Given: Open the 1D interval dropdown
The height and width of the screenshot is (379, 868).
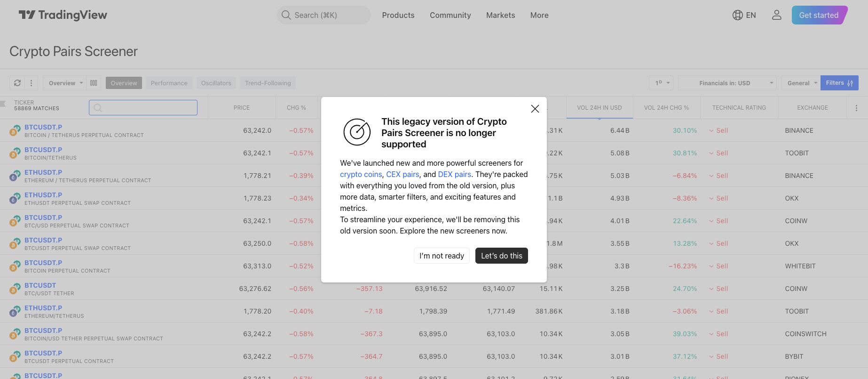Looking at the screenshot, I should (x=661, y=83).
